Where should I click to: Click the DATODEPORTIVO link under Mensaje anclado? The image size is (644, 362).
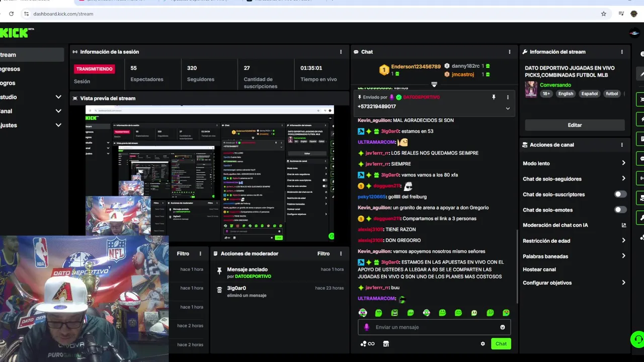pos(253,277)
